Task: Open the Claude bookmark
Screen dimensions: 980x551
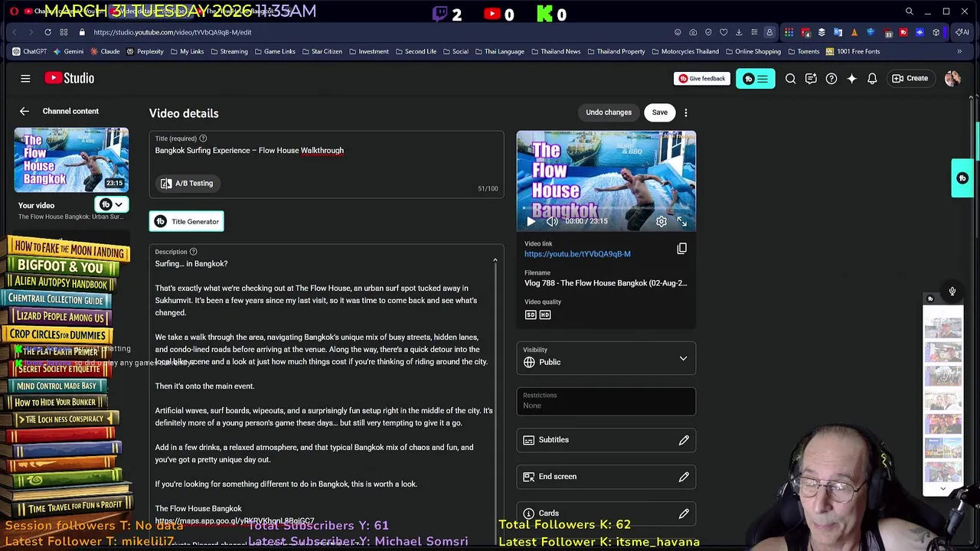Action: point(105,51)
